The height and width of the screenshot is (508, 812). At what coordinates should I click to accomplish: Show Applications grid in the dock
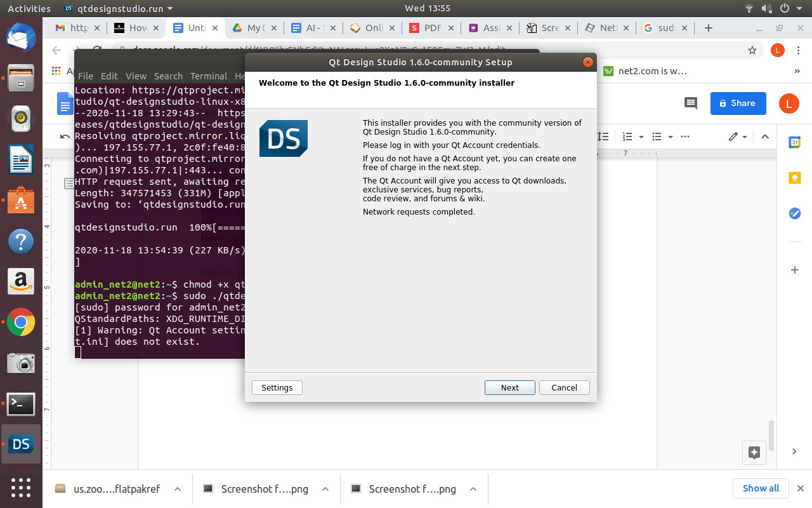pos(21,487)
